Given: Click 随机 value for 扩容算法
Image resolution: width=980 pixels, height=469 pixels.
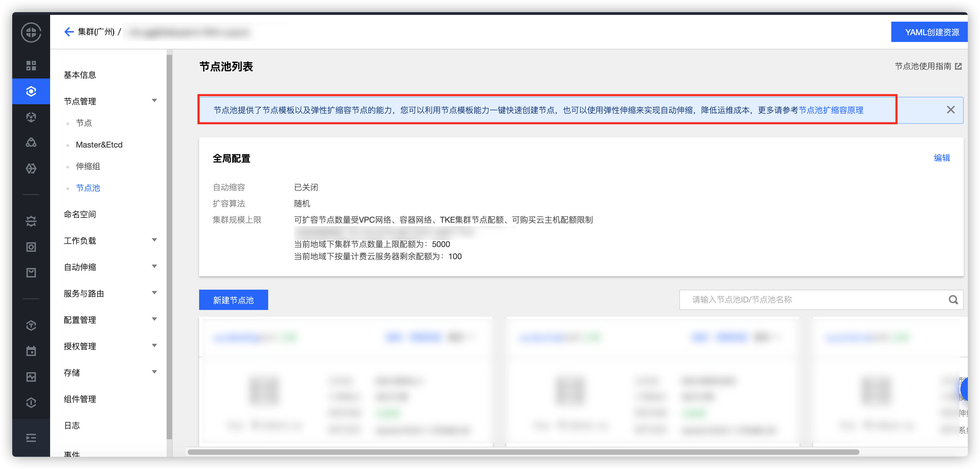Looking at the screenshot, I should click(302, 204).
